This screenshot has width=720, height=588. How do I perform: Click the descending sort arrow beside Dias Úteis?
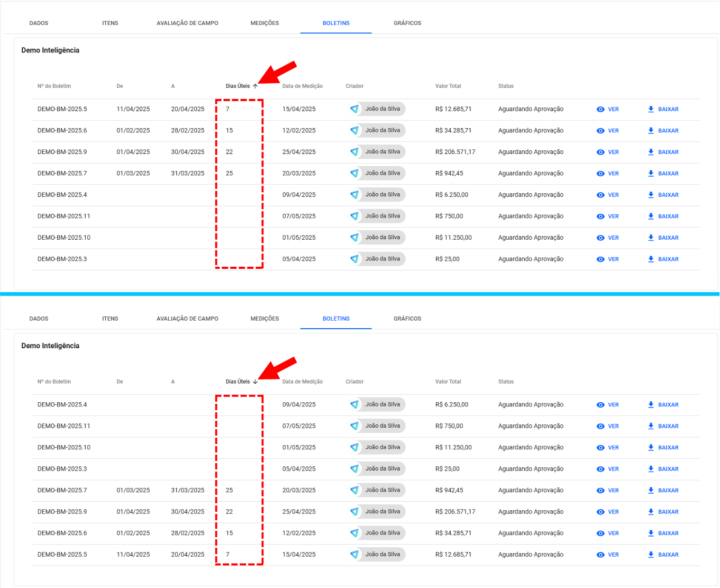coord(256,382)
